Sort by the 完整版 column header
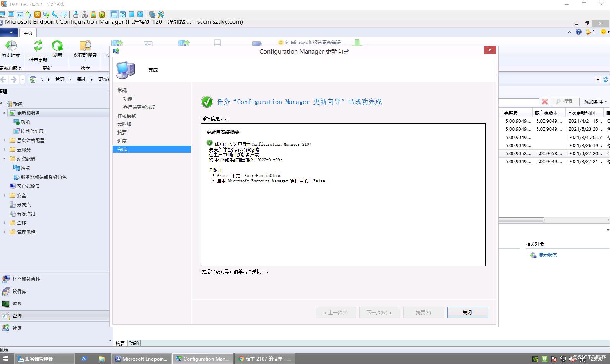This screenshot has height=364, width=610. pos(517,113)
